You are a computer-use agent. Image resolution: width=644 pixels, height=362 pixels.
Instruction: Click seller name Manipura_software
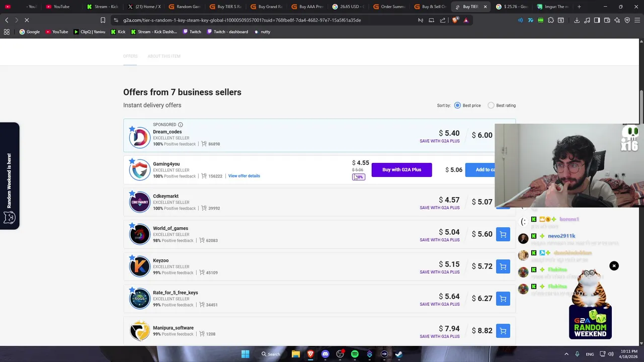pos(173,328)
